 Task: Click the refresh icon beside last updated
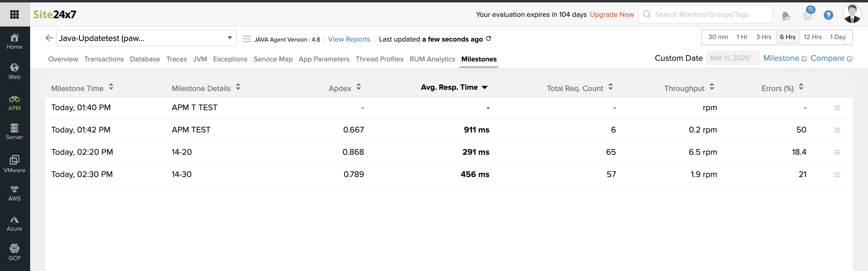(488, 39)
